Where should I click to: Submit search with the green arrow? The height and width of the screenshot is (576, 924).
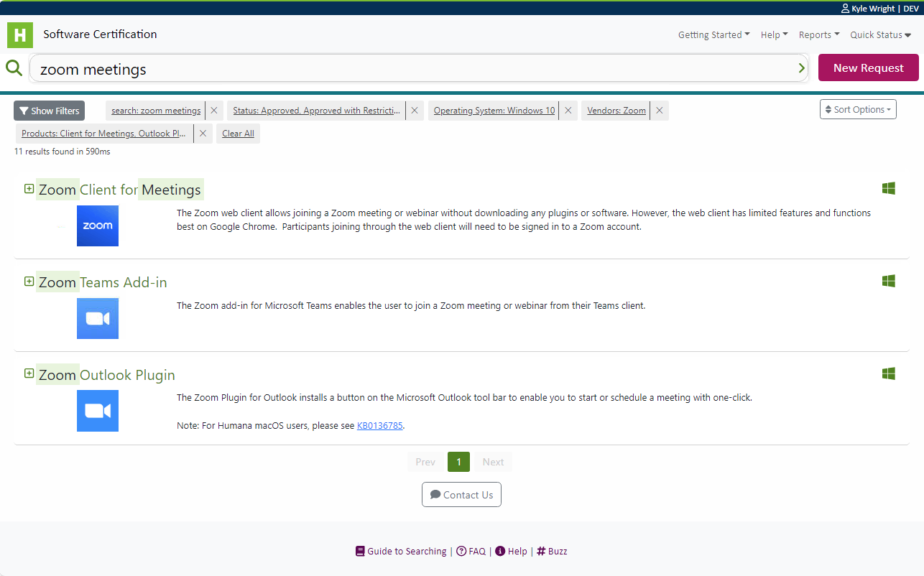(x=802, y=68)
